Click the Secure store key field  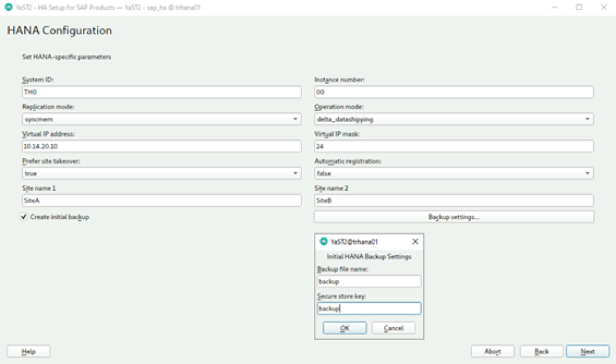(369, 309)
